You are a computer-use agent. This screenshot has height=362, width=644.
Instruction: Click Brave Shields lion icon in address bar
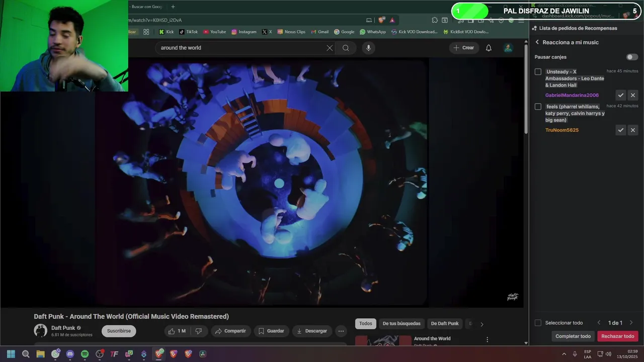[x=381, y=20]
